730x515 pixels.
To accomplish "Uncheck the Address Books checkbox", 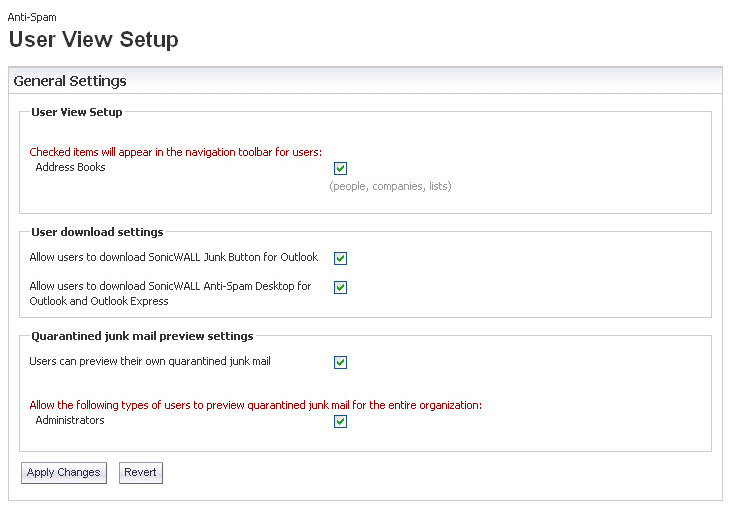I will point(340,168).
